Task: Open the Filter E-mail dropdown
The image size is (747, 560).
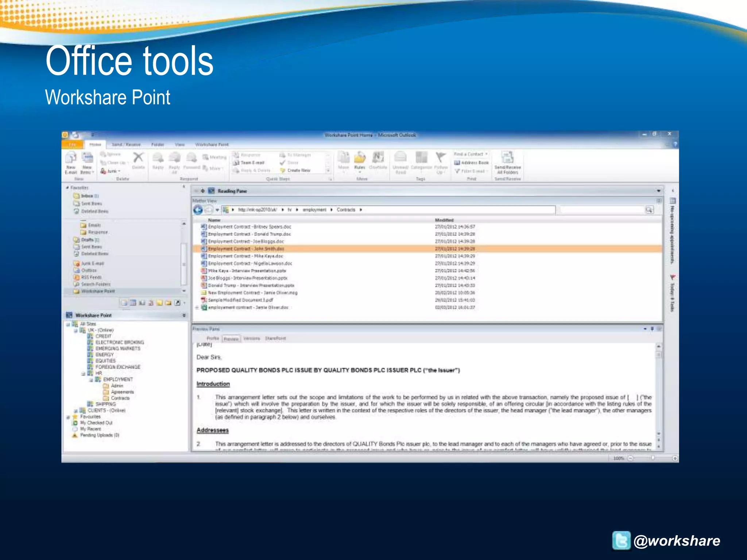Action: coord(471,171)
